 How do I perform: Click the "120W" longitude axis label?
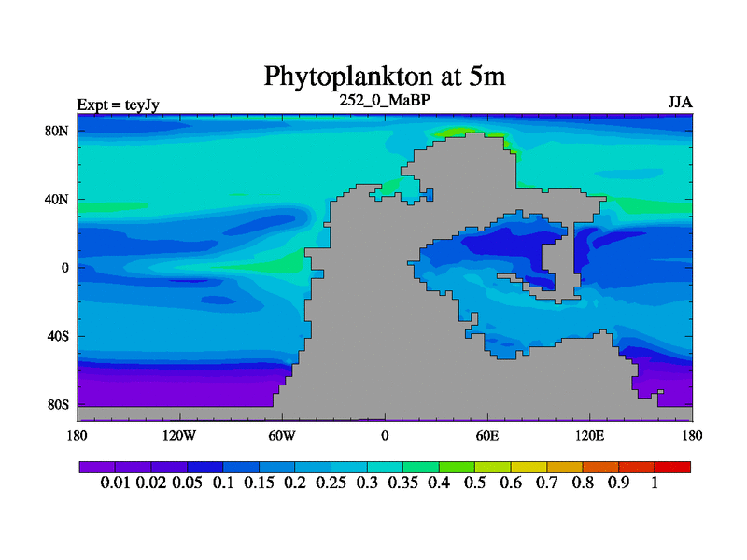[x=179, y=435]
